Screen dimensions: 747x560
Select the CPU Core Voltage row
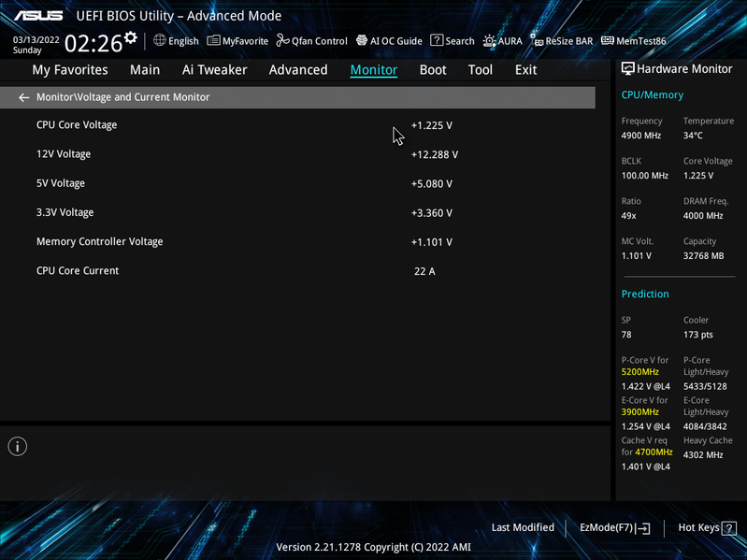(297, 125)
